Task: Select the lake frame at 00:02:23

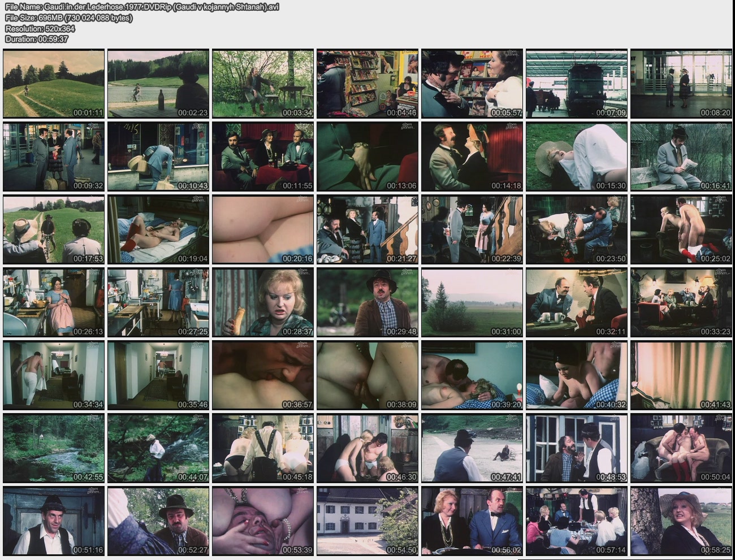Action: click(158, 84)
